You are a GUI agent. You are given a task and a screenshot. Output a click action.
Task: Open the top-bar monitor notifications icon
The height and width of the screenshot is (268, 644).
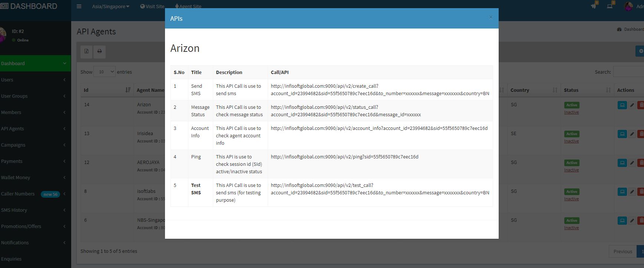pyautogui.click(x=610, y=6)
